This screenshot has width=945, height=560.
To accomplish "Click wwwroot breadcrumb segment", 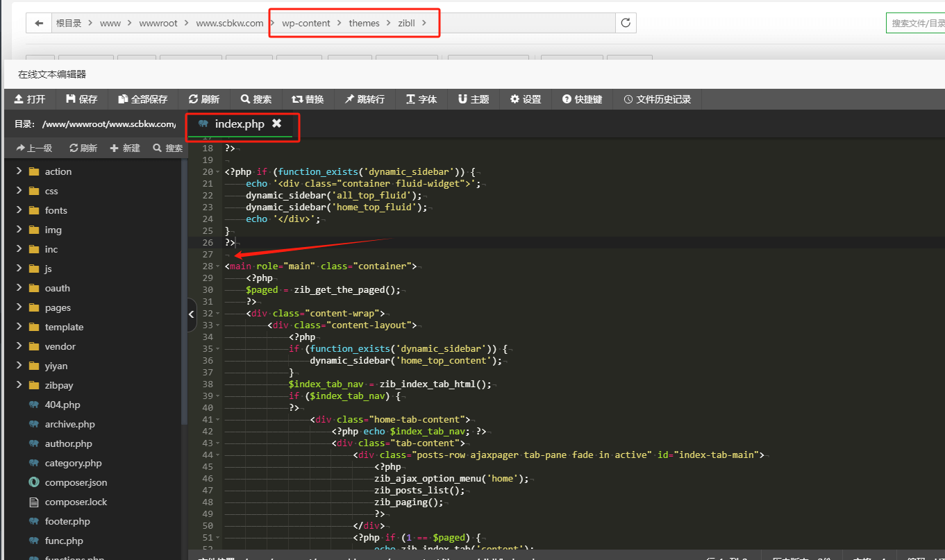I will click(158, 23).
